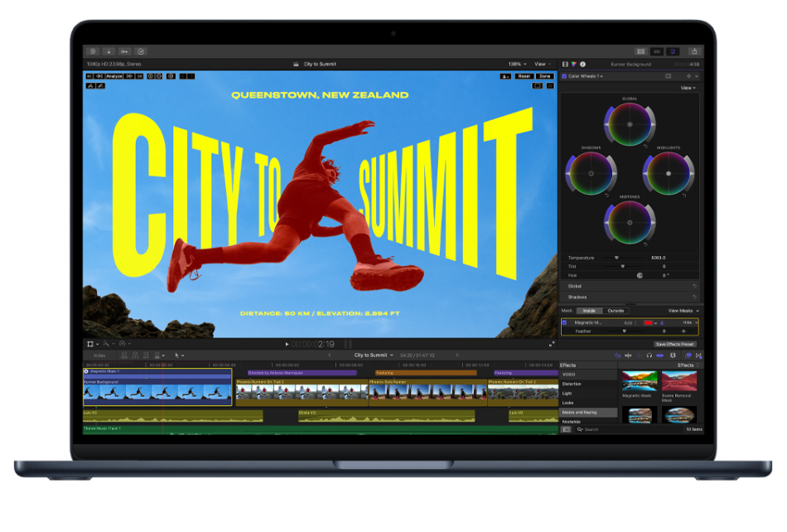Select the Distortion effects category

tap(572, 384)
